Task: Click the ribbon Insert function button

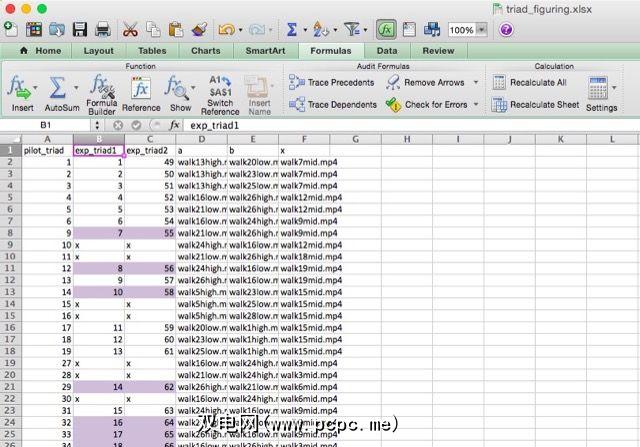Action: pyautogui.click(x=20, y=93)
